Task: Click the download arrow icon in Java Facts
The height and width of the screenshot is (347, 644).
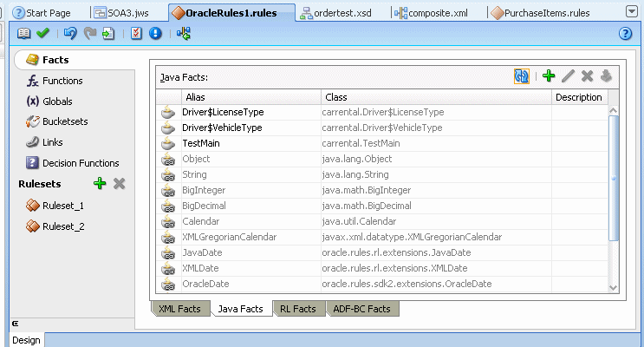Action: tap(606, 75)
